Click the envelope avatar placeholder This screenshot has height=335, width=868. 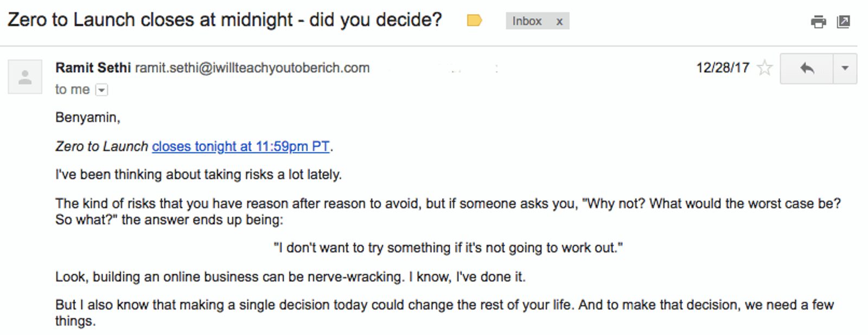(24, 76)
